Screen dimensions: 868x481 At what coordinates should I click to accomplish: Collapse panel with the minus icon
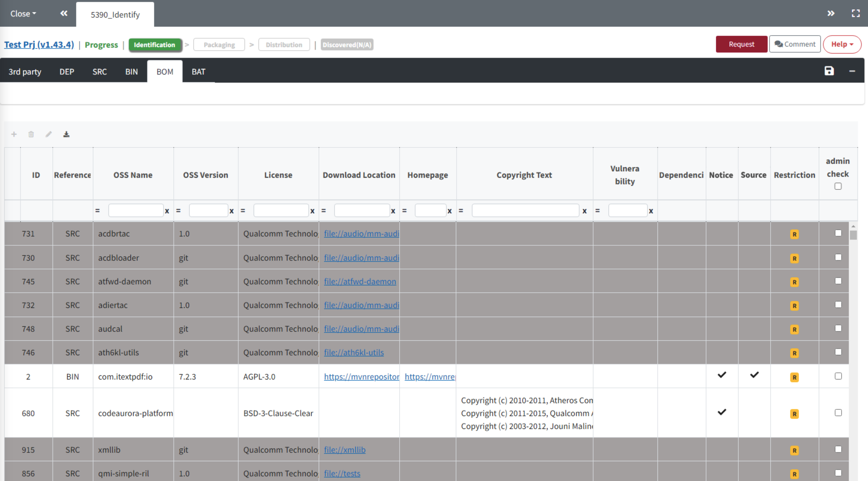[852, 71]
